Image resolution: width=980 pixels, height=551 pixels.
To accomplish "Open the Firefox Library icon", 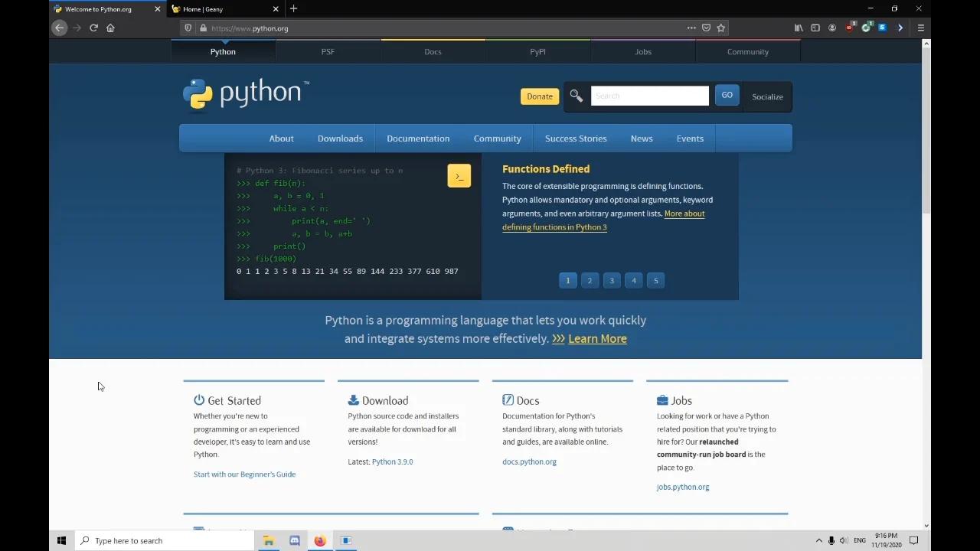I will pos(798,28).
